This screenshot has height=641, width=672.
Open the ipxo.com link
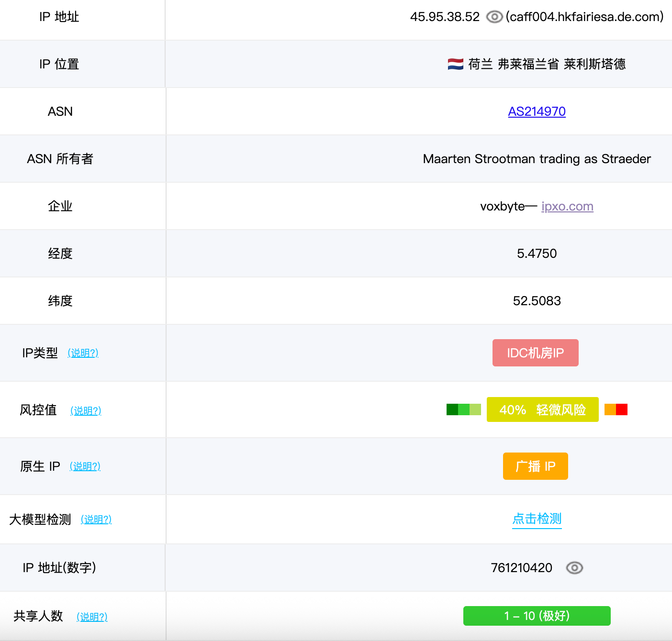point(567,206)
